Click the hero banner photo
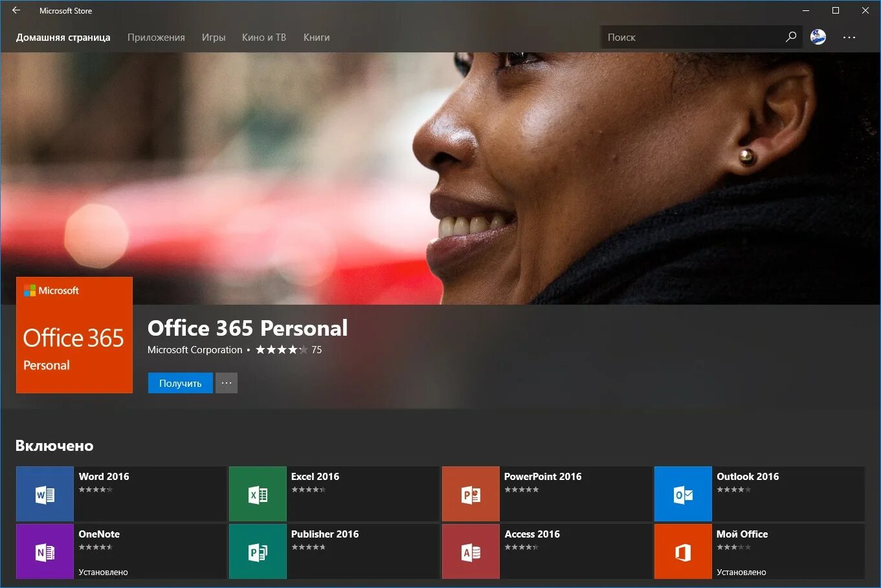The image size is (881, 588). 440,178
